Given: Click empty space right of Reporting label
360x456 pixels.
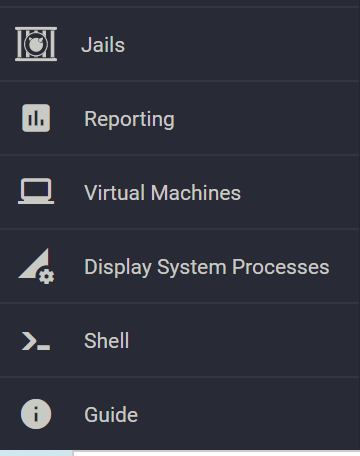Looking at the screenshot, I should [x=267, y=119].
